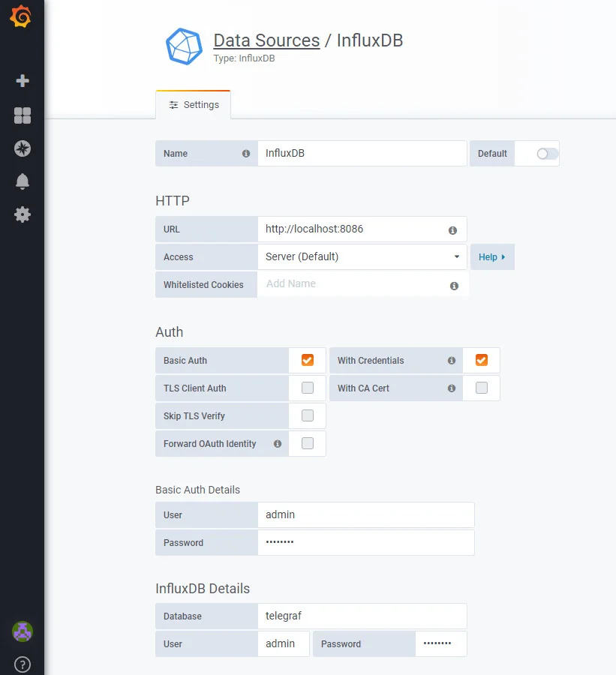The height and width of the screenshot is (675, 616).
Task: Open the Explore compass icon in sidebar
Action: click(23, 148)
